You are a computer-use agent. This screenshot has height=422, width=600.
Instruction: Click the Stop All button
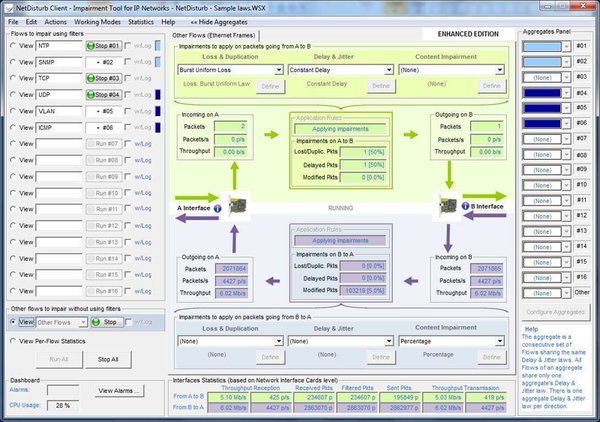(x=108, y=360)
